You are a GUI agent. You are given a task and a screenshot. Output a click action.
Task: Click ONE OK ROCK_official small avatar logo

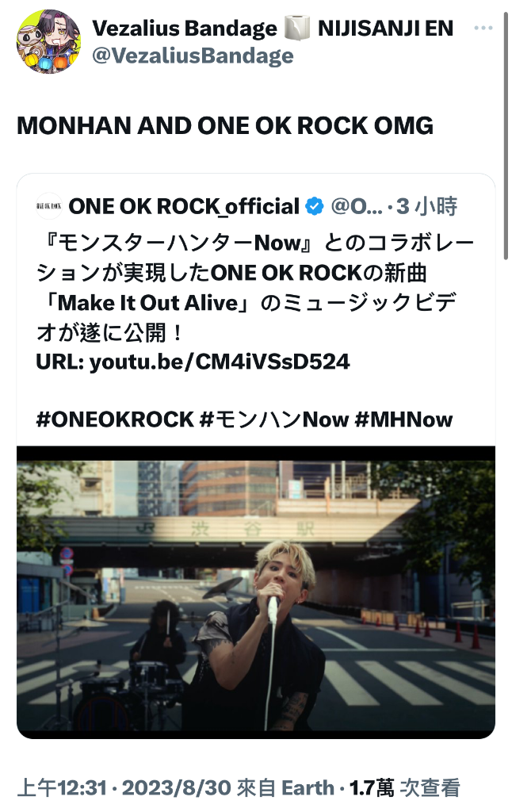pyautogui.click(x=49, y=206)
